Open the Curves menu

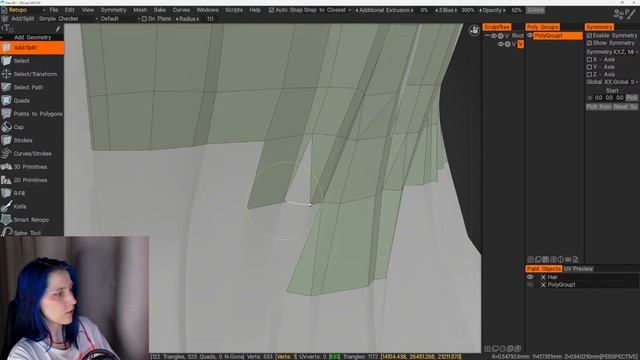click(181, 10)
